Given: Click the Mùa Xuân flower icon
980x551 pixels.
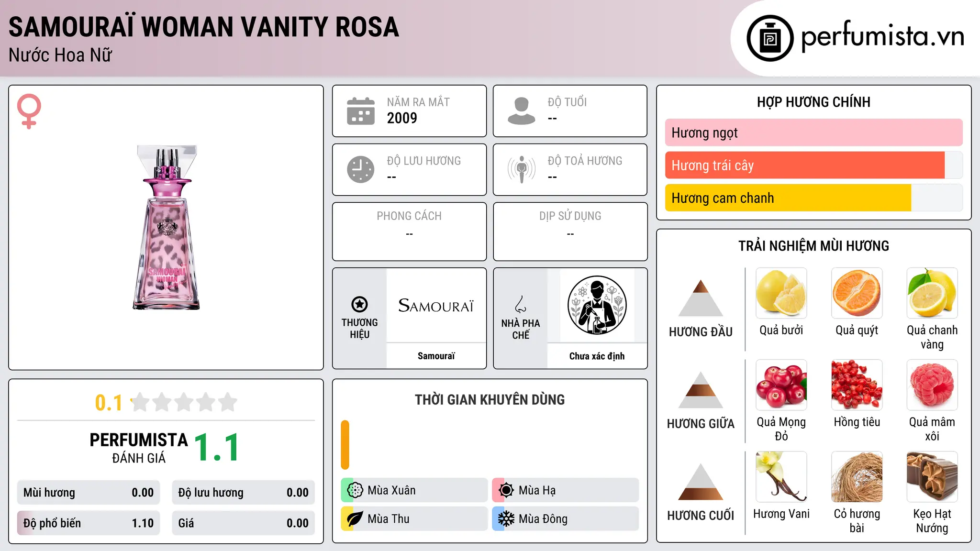Looking at the screenshot, I should point(355,490).
